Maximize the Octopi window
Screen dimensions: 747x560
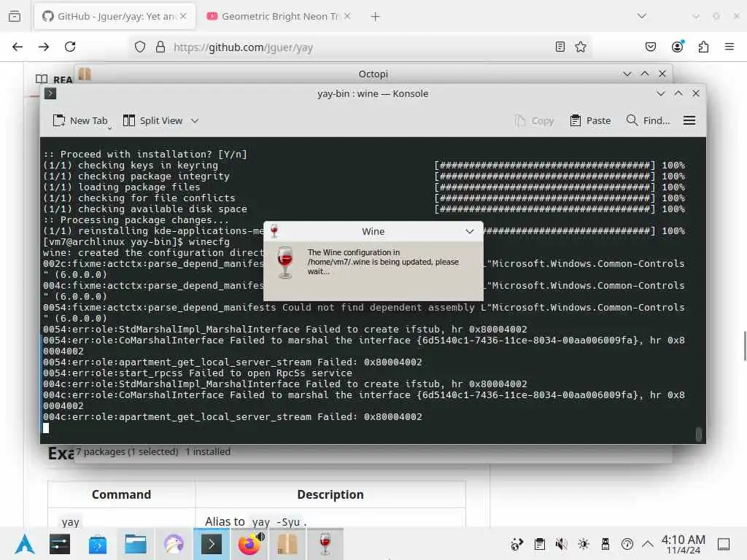645,74
